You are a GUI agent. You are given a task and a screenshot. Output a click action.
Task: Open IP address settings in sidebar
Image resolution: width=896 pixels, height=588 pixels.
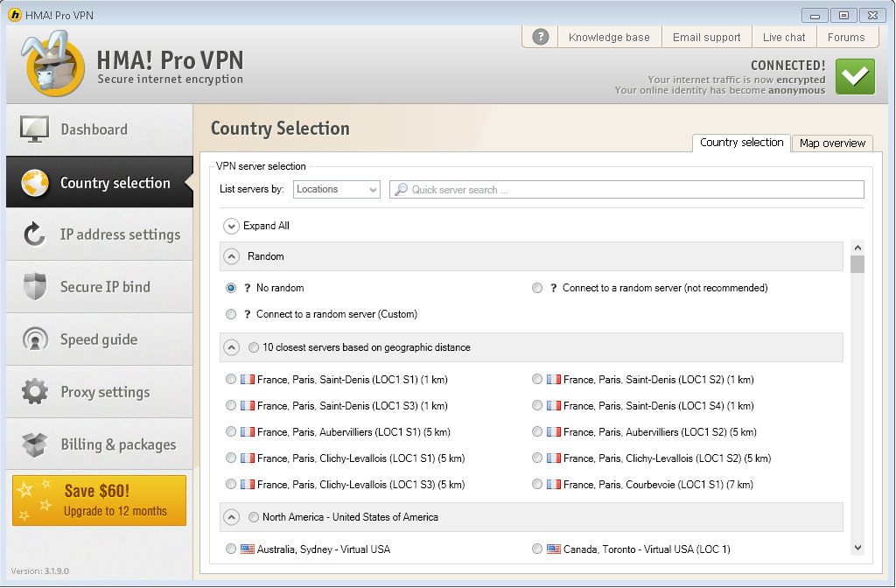click(100, 234)
